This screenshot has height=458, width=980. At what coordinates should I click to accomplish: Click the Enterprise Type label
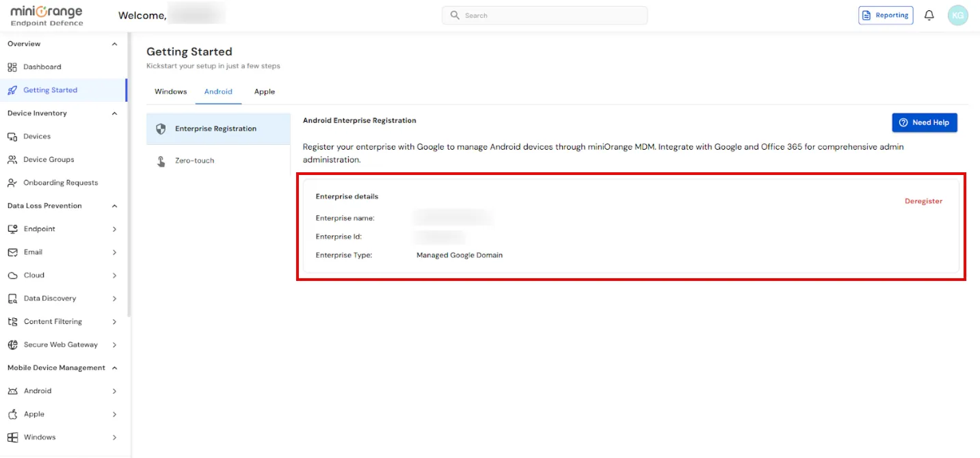343,255
